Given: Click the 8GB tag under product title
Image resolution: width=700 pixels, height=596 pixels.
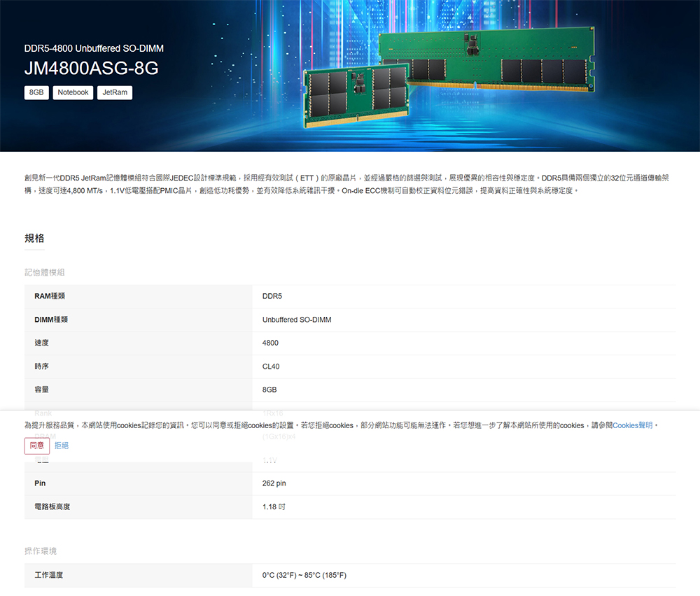Looking at the screenshot, I should pyautogui.click(x=36, y=92).
